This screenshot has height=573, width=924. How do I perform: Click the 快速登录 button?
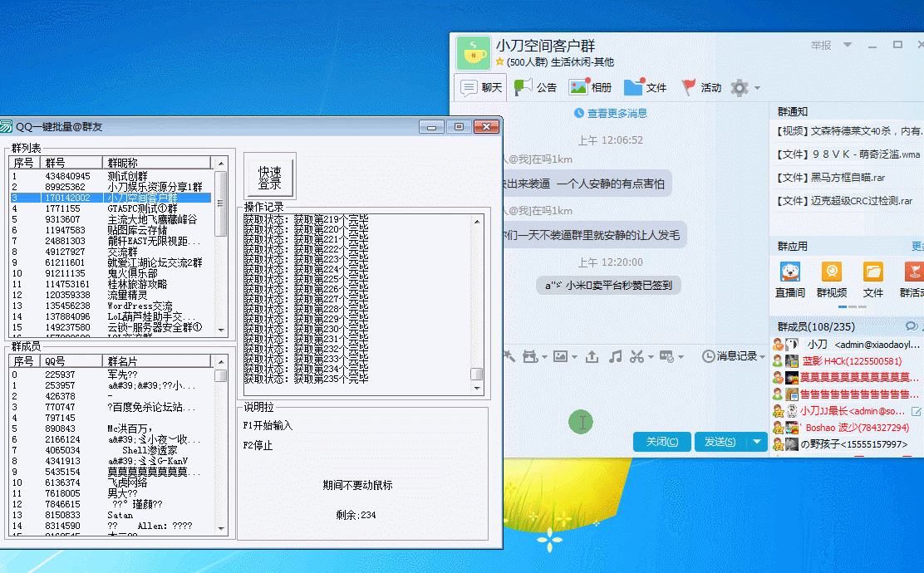(x=269, y=177)
